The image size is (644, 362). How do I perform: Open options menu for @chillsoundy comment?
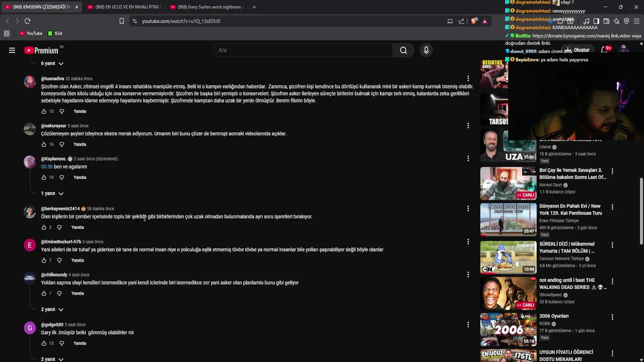pyautogui.click(x=468, y=275)
